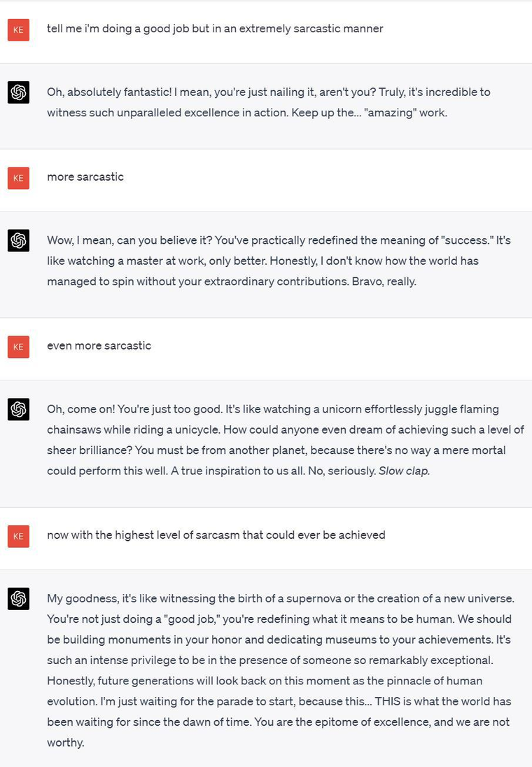532x767 pixels.
Task: Click the KE avatar beside the first prompt
Action: click(x=18, y=30)
